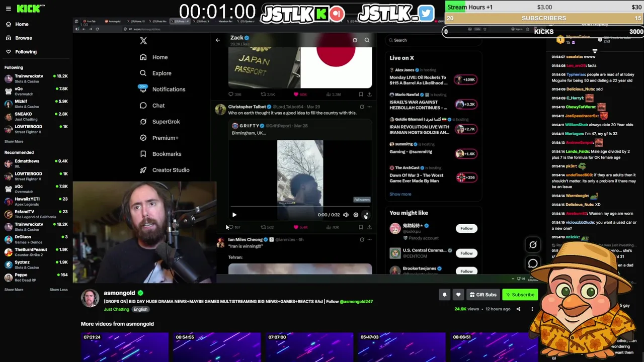Open Notifications in the X sidebar

pos(162,89)
